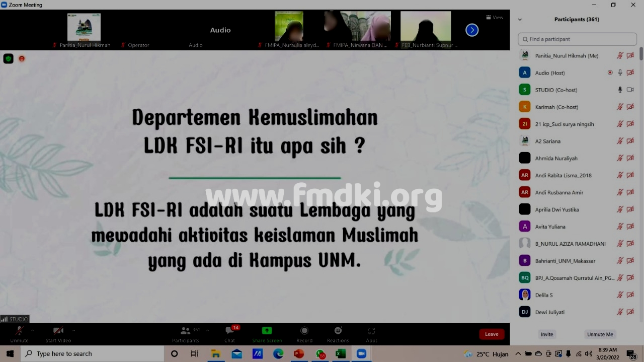The height and width of the screenshot is (362, 644).
Task: Click the red recording indicator icon
Action: click(22, 58)
